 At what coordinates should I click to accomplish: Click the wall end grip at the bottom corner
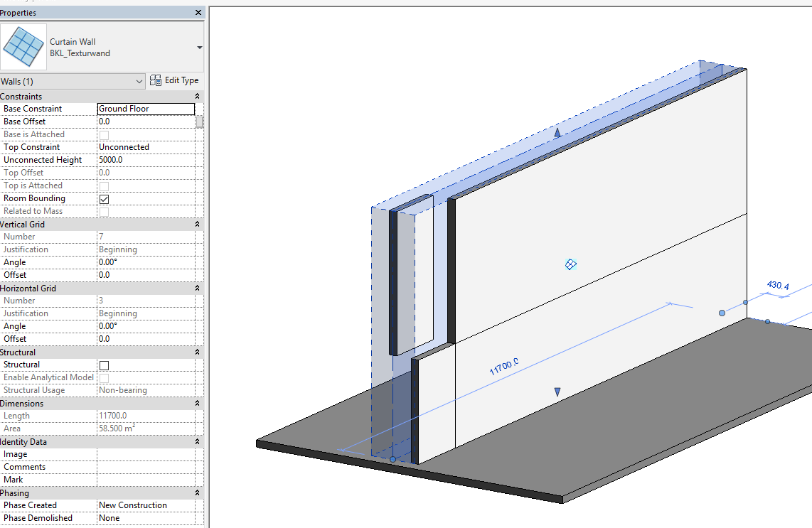pos(393,459)
